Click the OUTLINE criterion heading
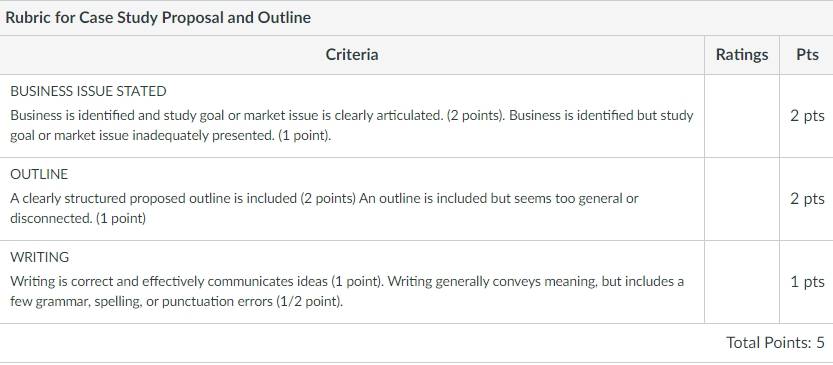 point(39,174)
